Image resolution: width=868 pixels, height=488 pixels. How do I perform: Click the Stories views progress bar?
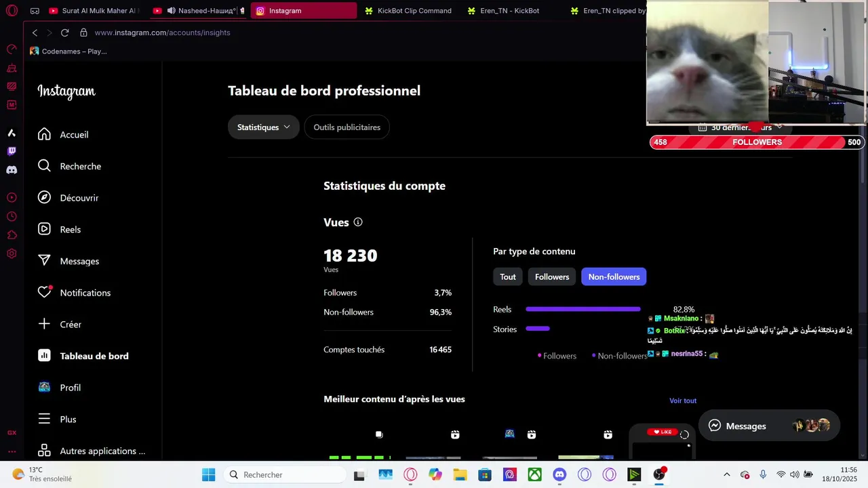click(538, 329)
